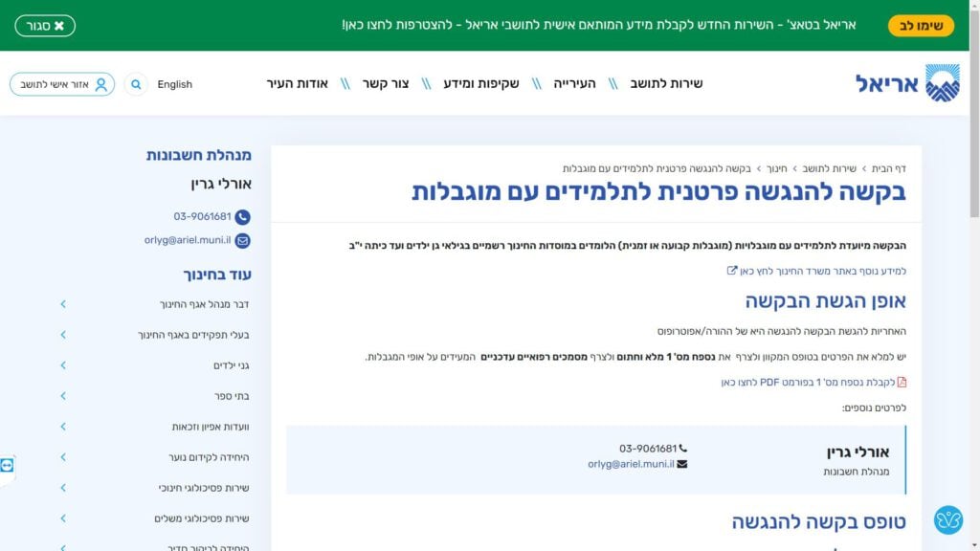Switch site language to English
980x551 pixels.
click(x=175, y=84)
